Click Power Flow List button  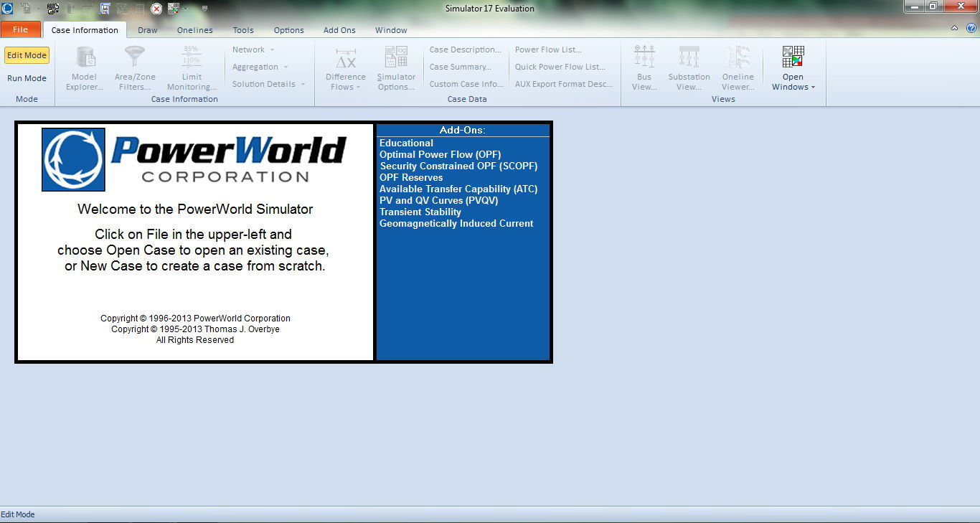pos(548,50)
